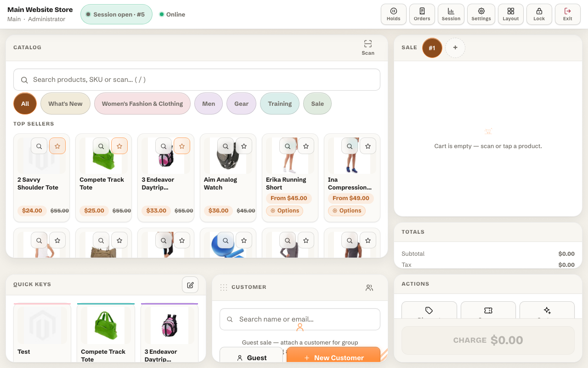588x368 pixels.
Task: Select the Training category
Action: pos(280,103)
